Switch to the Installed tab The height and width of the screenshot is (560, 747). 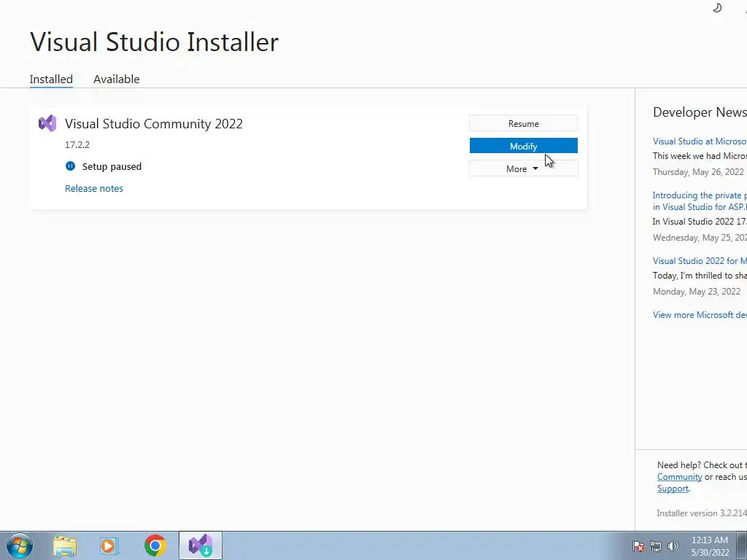pyautogui.click(x=51, y=79)
